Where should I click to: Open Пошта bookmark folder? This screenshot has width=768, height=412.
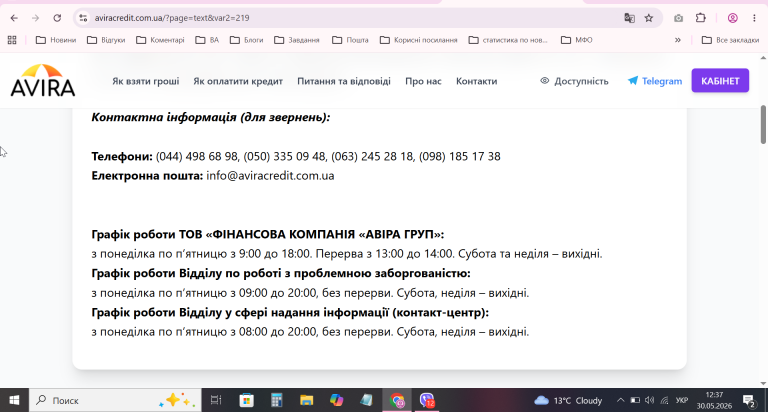[350, 40]
